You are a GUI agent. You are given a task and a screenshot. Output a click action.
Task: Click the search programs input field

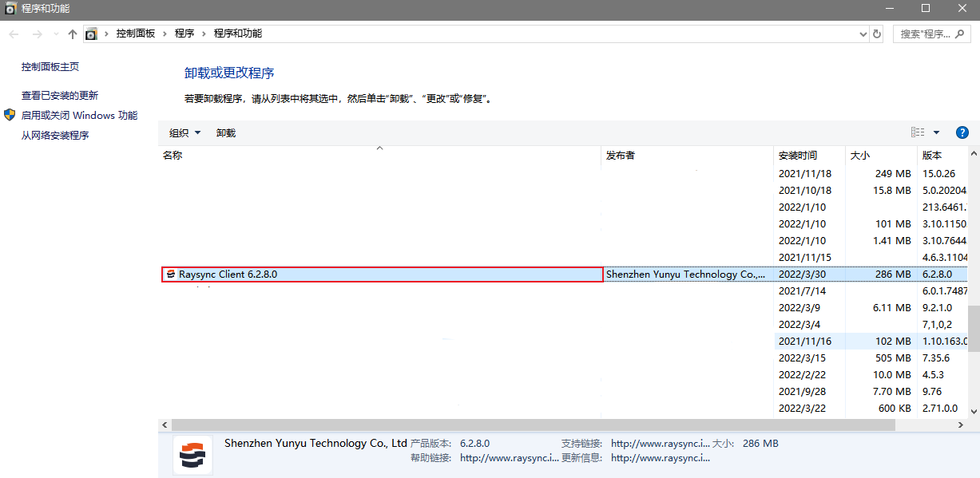pos(925,34)
